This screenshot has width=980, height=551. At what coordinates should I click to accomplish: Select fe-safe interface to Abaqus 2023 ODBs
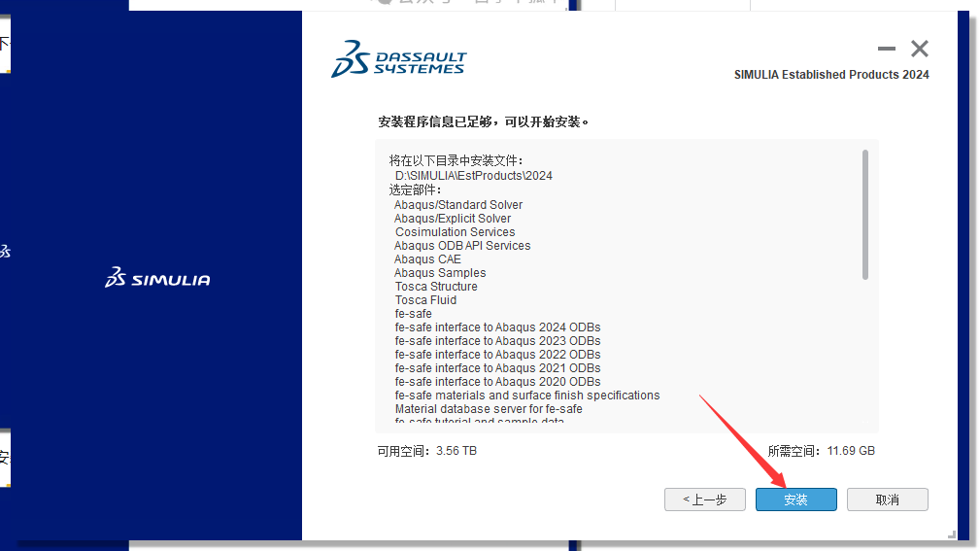(497, 341)
